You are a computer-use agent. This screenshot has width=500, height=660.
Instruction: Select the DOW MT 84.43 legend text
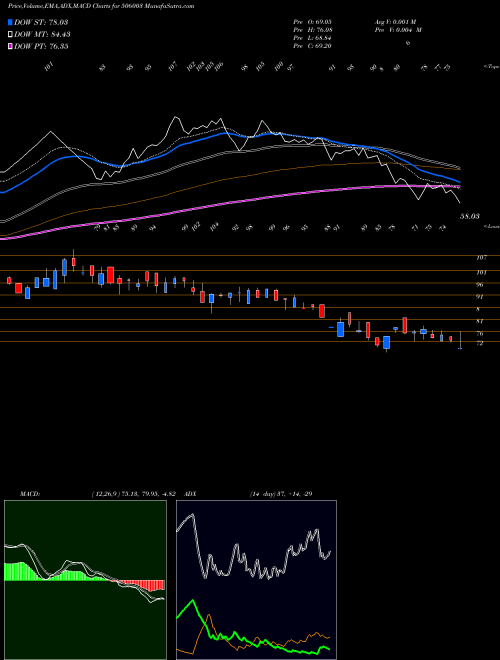tap(42, 35)
